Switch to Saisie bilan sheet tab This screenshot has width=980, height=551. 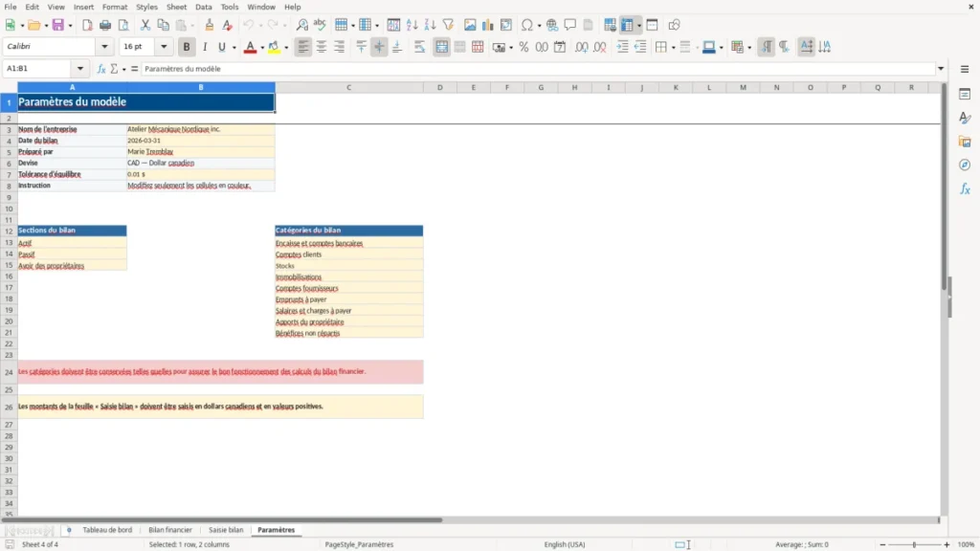(x=226, y=530)
